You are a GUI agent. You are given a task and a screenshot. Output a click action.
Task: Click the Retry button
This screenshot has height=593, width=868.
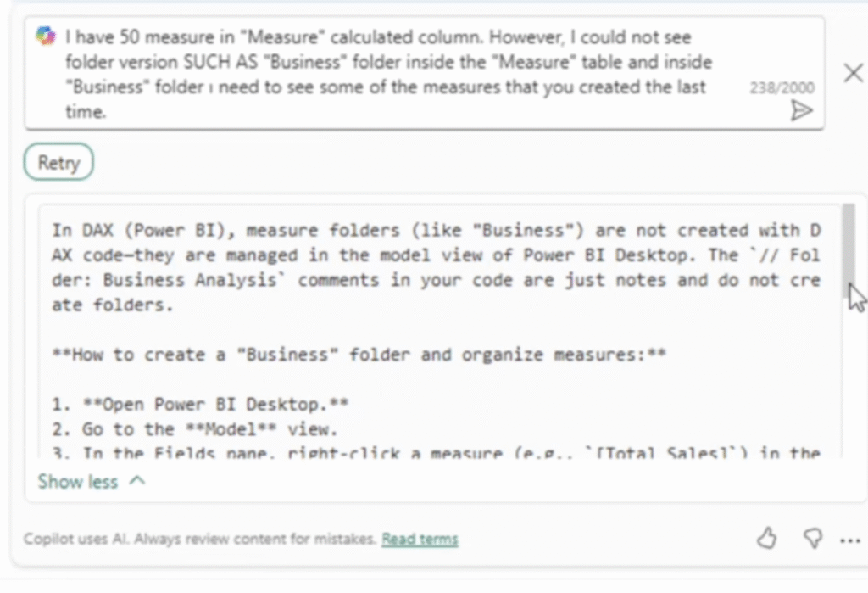[x=58, y=163]
